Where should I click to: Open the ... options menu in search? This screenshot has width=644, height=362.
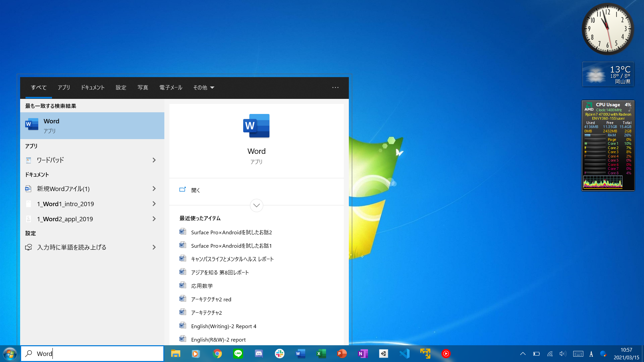335,87
